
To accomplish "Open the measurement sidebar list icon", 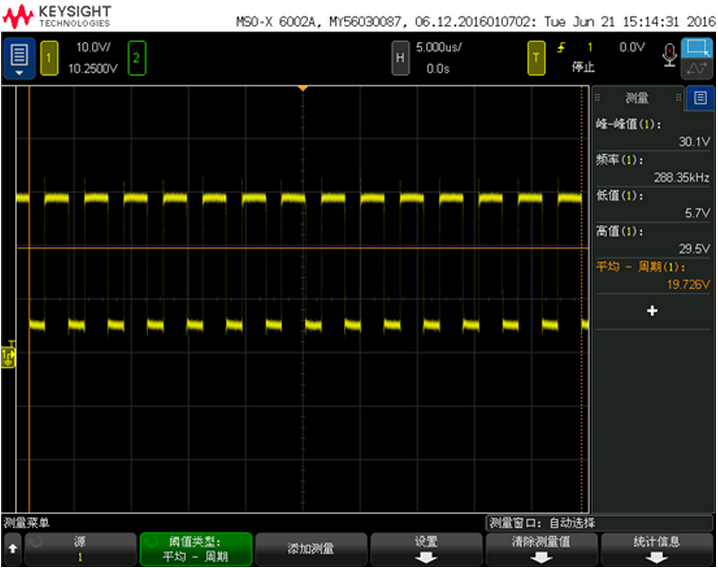I will 700,98.
